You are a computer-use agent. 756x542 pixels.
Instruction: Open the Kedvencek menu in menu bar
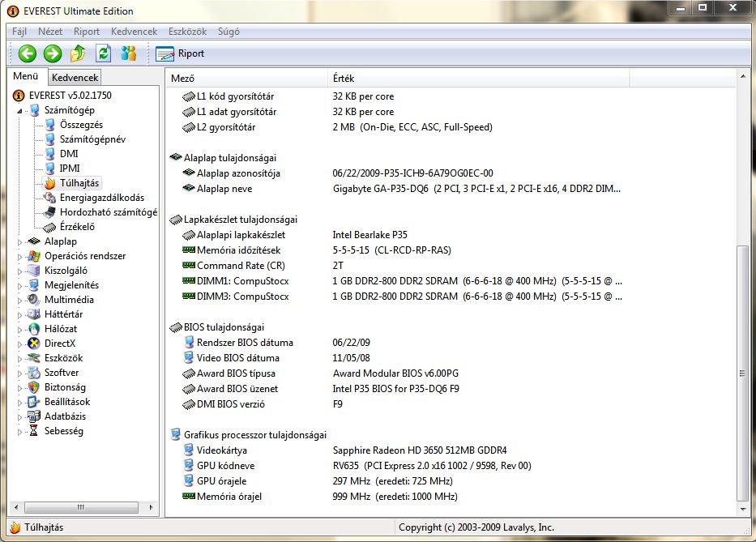pos(134,32)
